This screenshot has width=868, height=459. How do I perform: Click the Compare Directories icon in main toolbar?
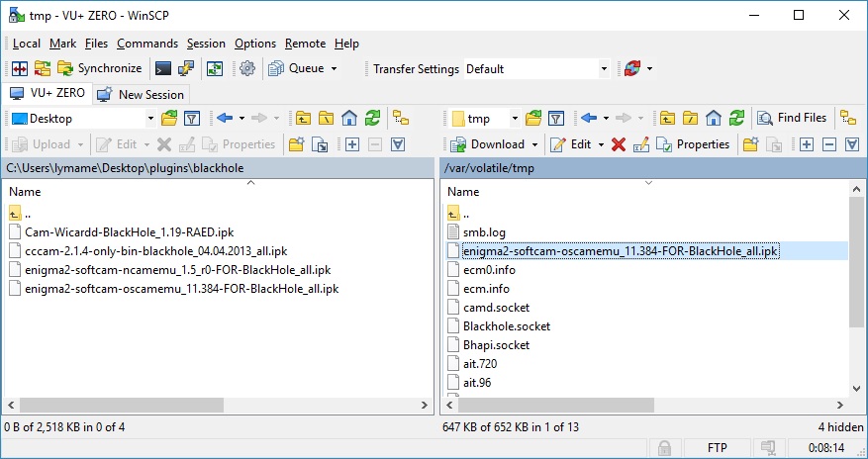tap(20, 68)
